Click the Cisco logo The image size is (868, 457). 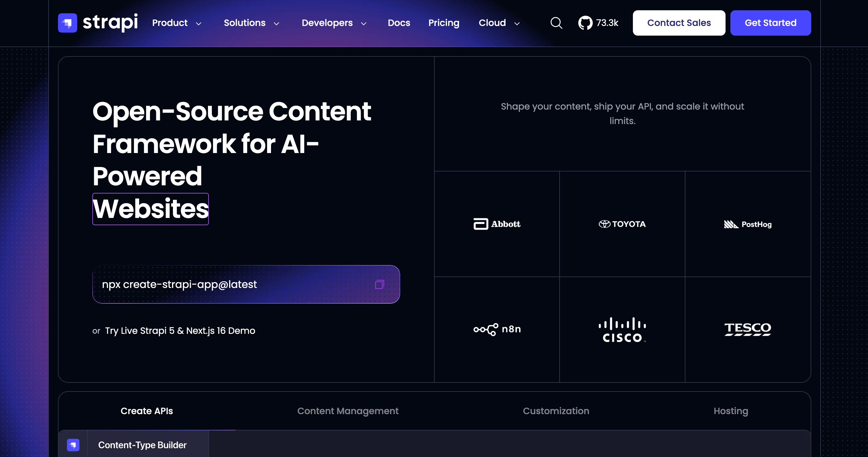(x=622, y=330)
